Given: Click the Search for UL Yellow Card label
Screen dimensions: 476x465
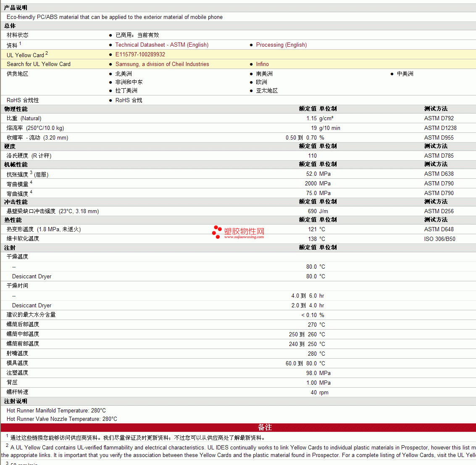Looking at the screenshot, I should pos(39,64).
